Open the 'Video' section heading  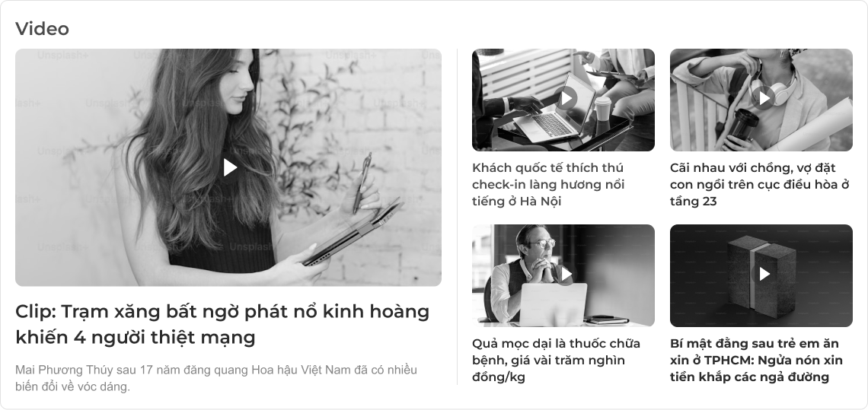42,29
